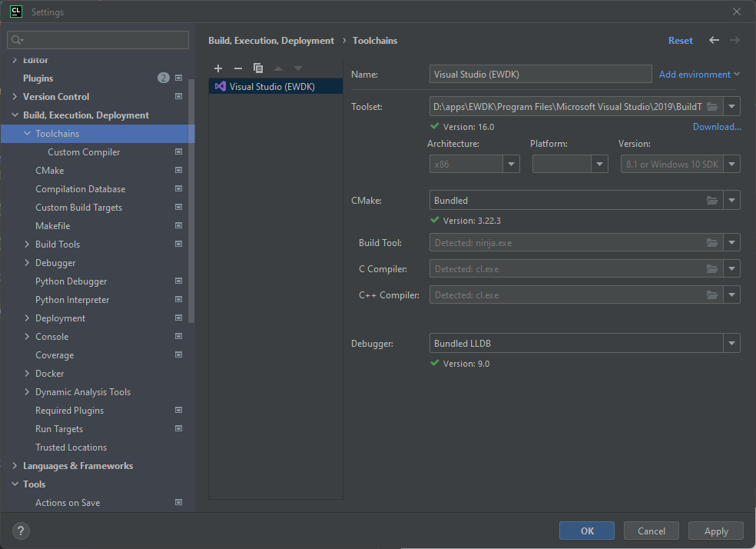756x549 pixels.
Task: Click Build, Execution, Deployment breadcrumb
Action: pyautogui.click(x=271, y=41)
